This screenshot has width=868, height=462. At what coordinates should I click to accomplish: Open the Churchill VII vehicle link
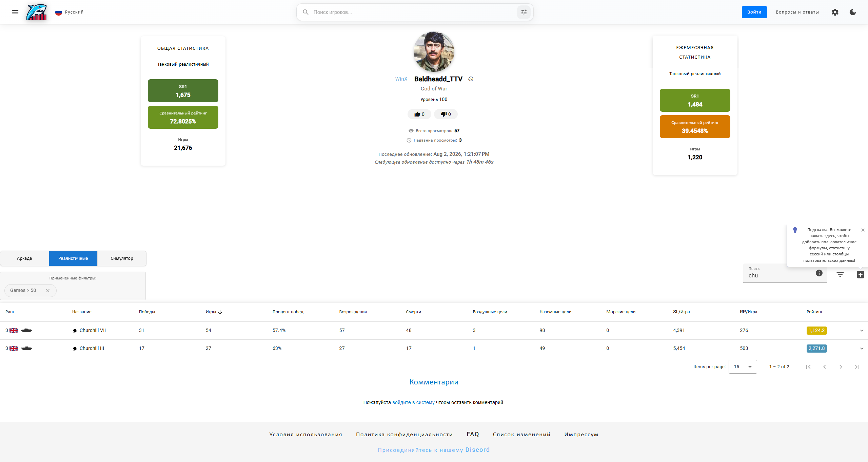[x=93, y=330]
